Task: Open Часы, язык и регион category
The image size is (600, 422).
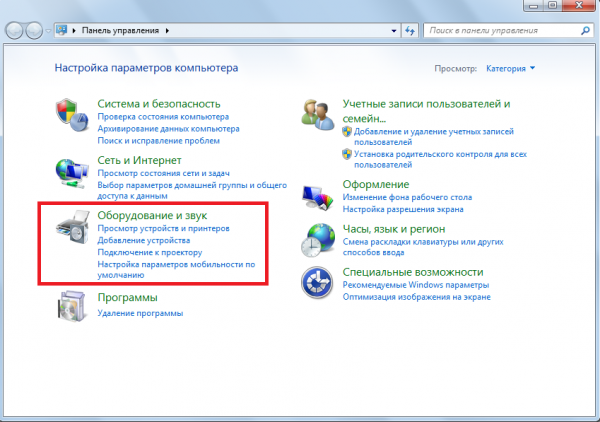Action: click(x=394, y=229)
